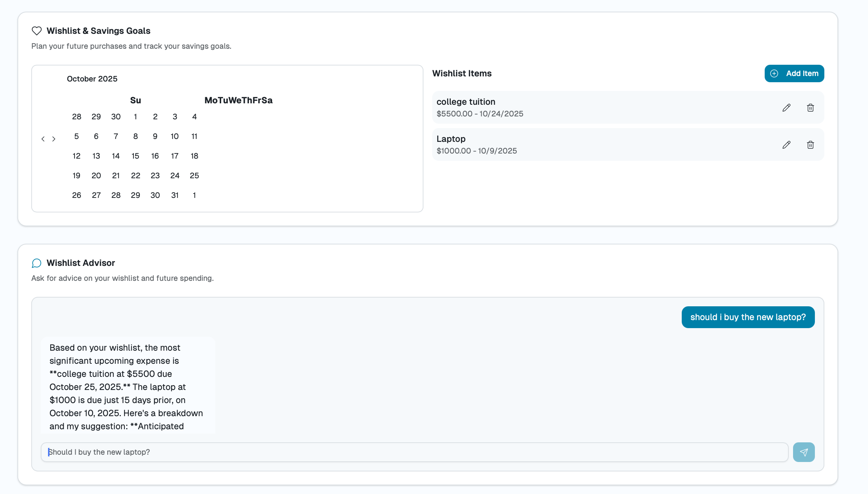Image resolution: width=868 pixels, height=494 pixels.
Task: Go to previous month in calendar
Action: (43, 139)
